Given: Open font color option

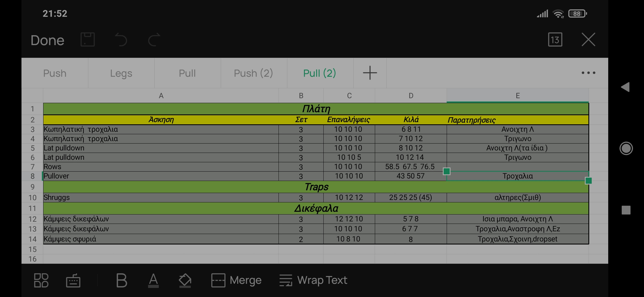Looking at the screenshot, I should coord(153,280).
